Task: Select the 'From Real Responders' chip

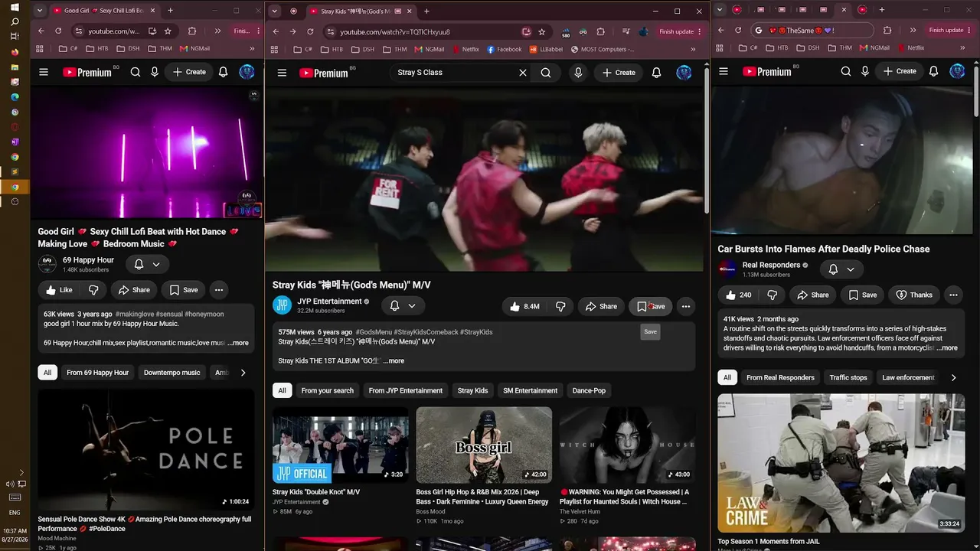Action: (x=781, y=377)
